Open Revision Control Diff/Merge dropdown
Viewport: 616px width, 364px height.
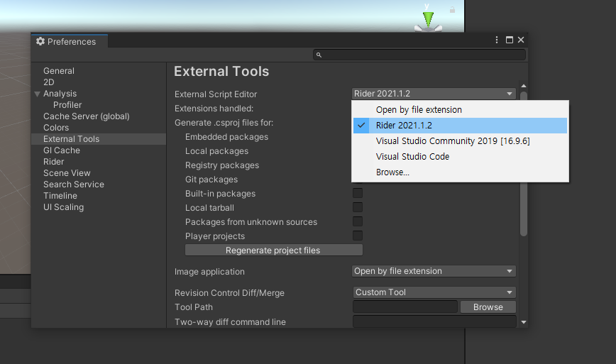click(434, 292)
